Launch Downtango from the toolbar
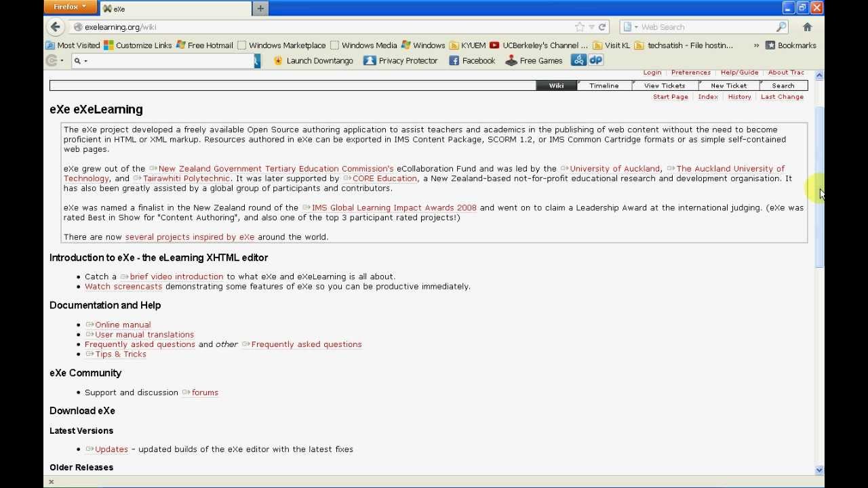The image size is (868, 488). pos(313,60)
